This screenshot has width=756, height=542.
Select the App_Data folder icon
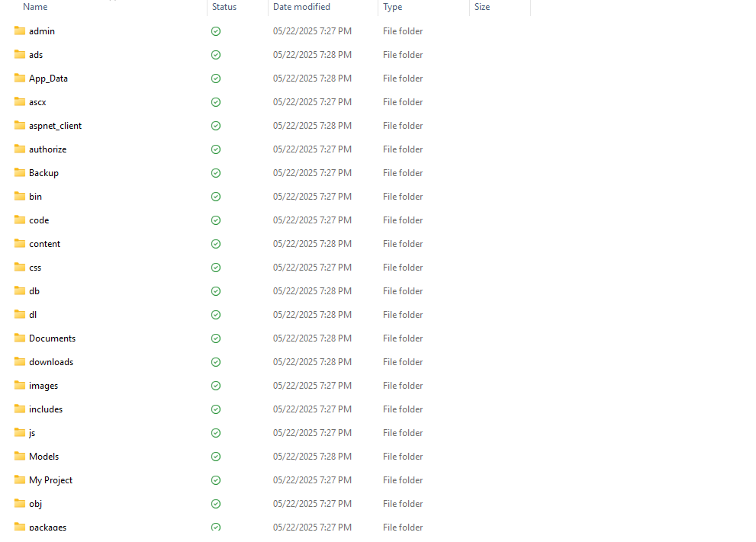click(20, 79)
